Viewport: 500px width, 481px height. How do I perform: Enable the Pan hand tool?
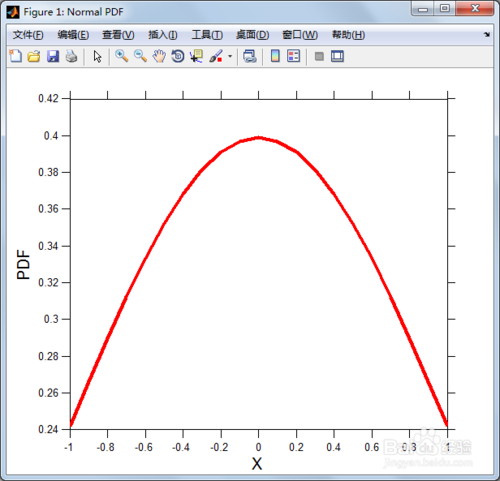[159, 56]
